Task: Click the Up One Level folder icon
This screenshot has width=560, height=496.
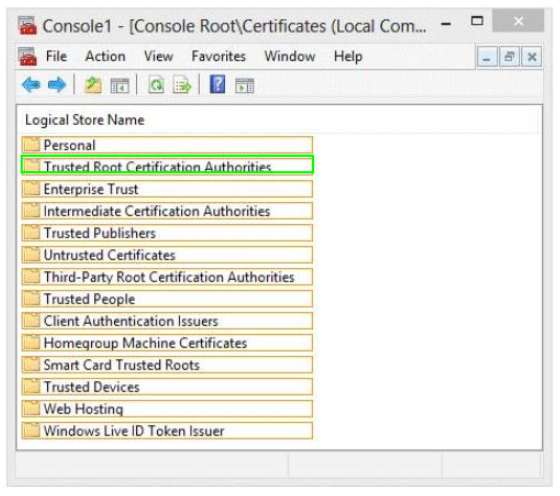Action: (93, 85)
